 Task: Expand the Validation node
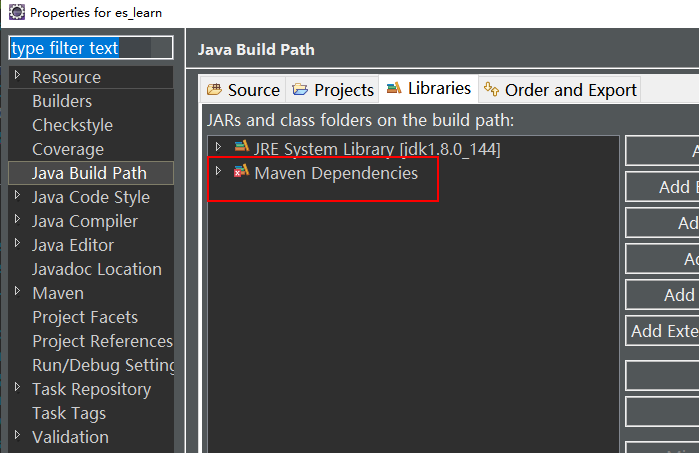click(17, 435)
